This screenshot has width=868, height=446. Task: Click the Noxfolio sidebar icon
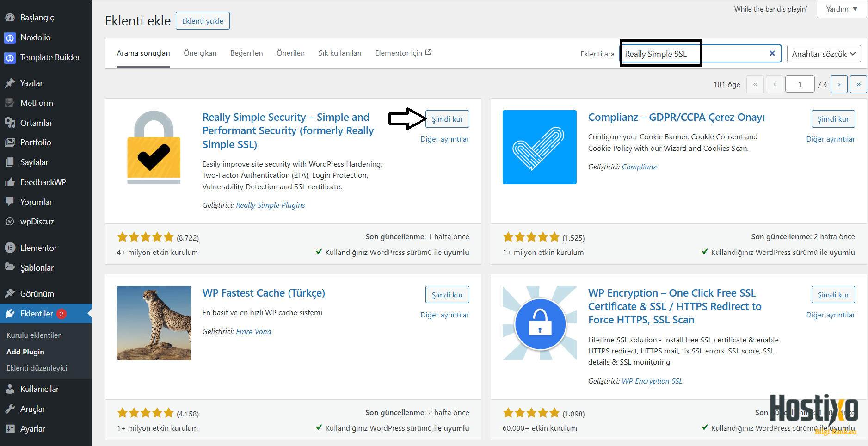coord(10,37)
